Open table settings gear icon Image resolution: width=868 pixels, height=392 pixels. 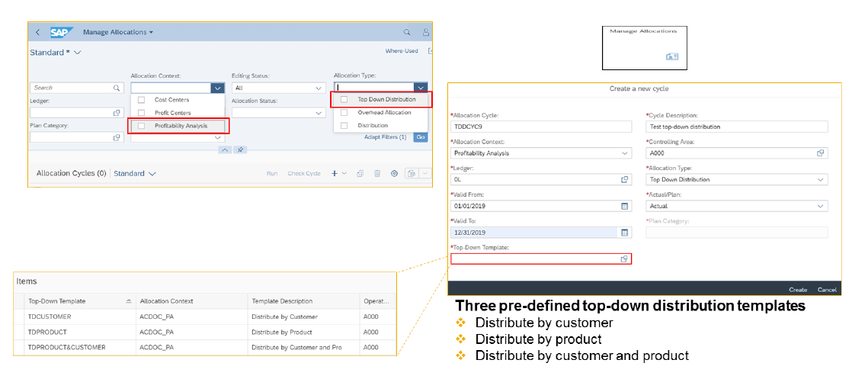pyautogui.click(x=394, y=174)
